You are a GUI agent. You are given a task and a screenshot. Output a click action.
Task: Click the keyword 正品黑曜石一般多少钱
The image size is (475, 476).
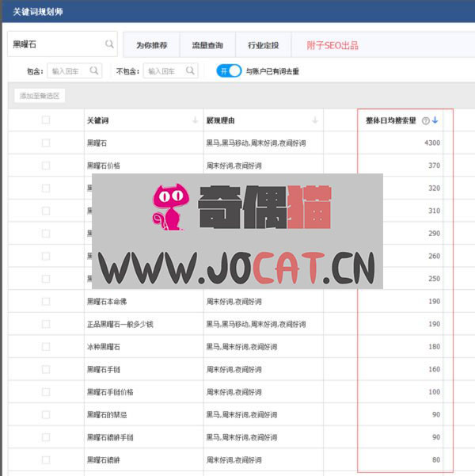click(x=120, y=324)
